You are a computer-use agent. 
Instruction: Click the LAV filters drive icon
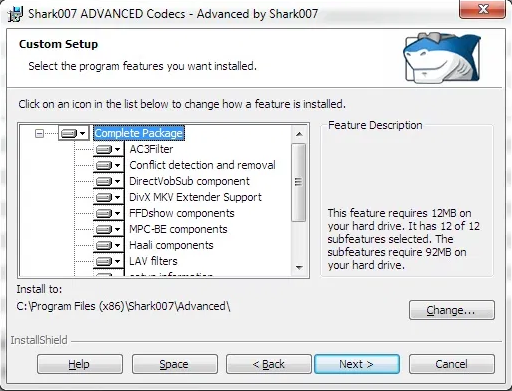(x=108, y=261)
